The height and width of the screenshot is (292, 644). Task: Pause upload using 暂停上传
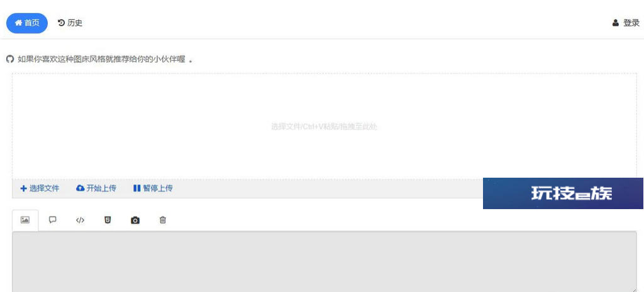coord(153,188)
